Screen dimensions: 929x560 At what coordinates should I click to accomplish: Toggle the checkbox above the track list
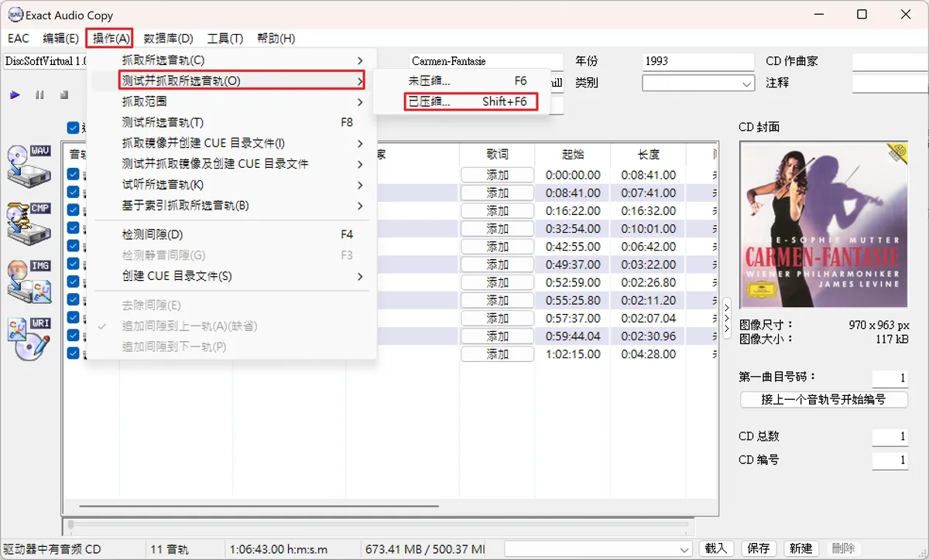(73, 128)
